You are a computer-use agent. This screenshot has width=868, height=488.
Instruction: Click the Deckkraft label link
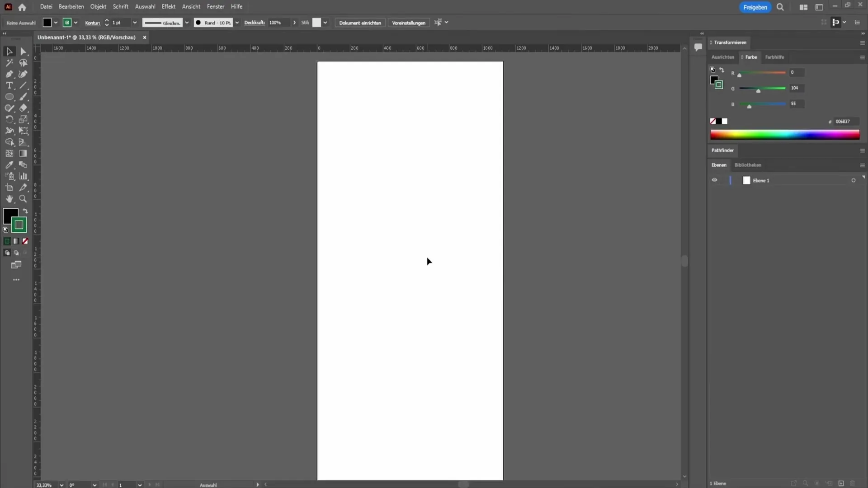(255, 23)
